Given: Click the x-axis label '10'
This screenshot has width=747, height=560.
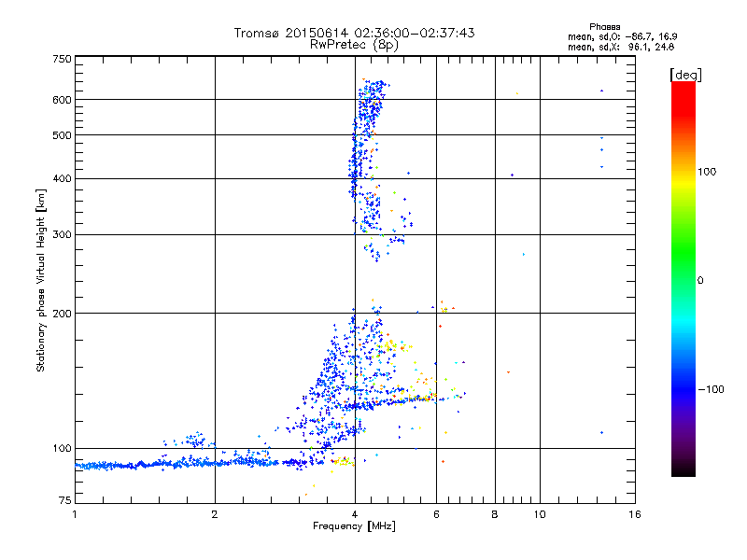Looking at the screenshot, I should (x=540, y=514).
